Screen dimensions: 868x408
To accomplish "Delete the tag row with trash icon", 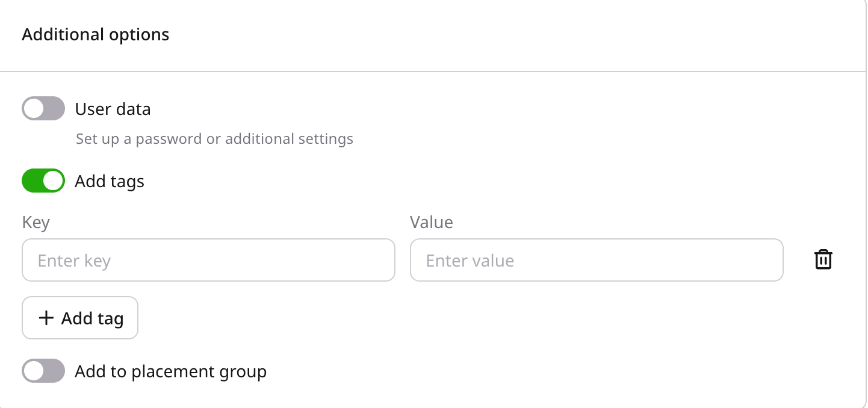I will [823, 260].
